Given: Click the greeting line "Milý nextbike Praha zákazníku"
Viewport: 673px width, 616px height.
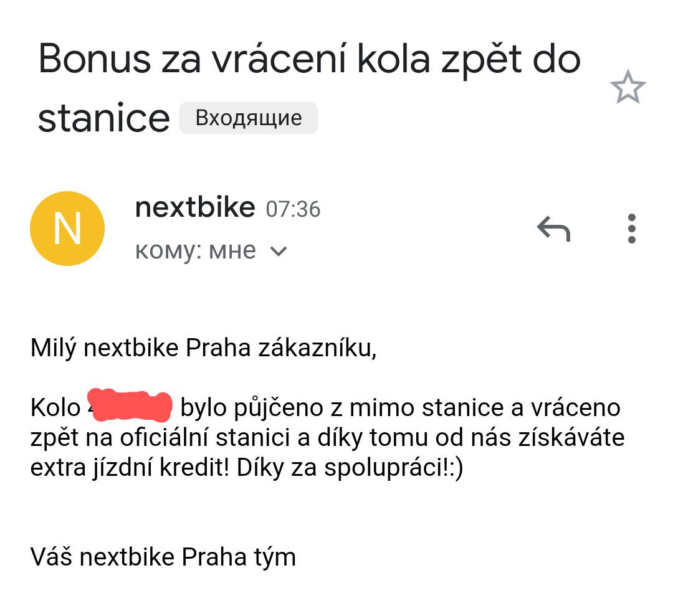Looking at the screenshot, I should click(204, 348).
